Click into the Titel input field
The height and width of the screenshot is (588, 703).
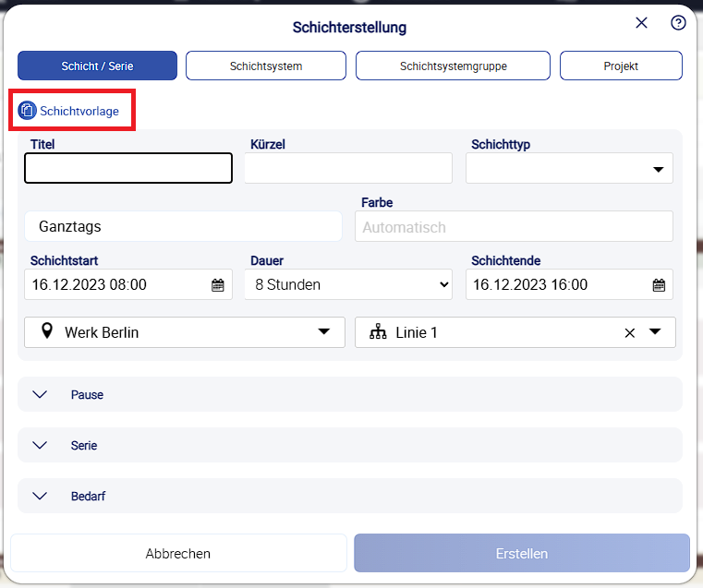coord(128,169)
